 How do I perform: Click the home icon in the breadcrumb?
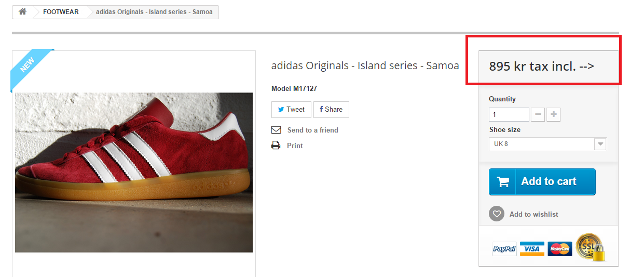coord(22,12)
